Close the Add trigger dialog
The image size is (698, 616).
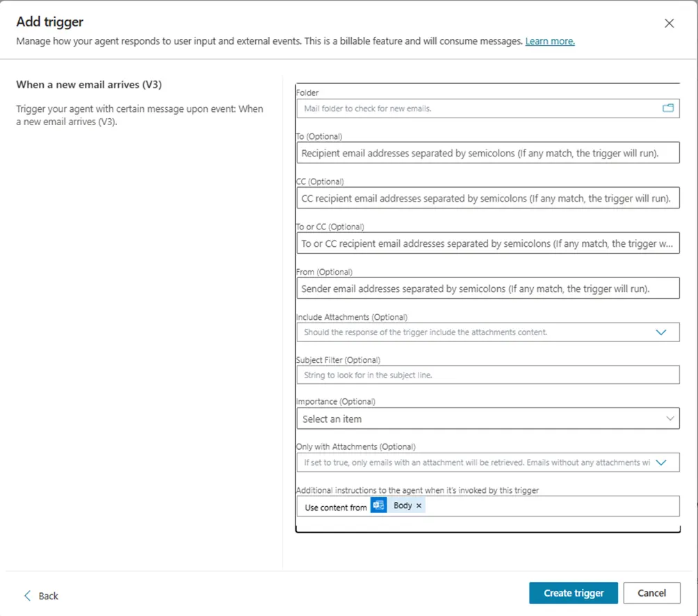pos(669,24)
